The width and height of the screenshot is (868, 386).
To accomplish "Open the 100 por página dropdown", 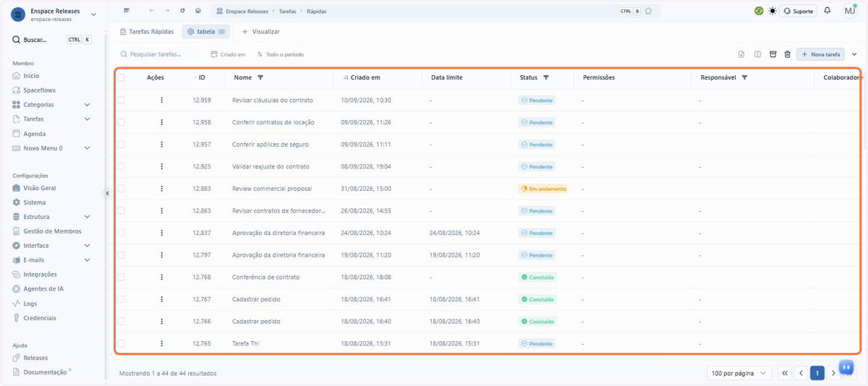I will click(x=739, y=373).
